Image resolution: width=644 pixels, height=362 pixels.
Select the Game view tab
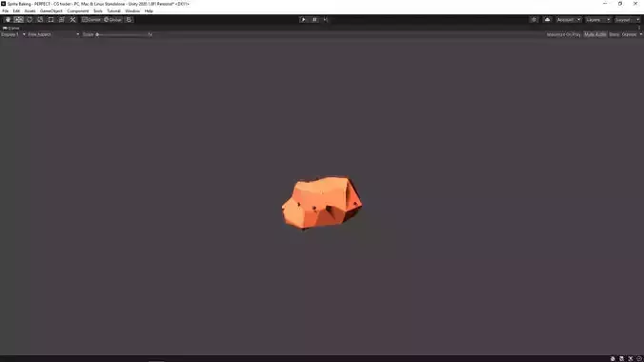(11, 28)
